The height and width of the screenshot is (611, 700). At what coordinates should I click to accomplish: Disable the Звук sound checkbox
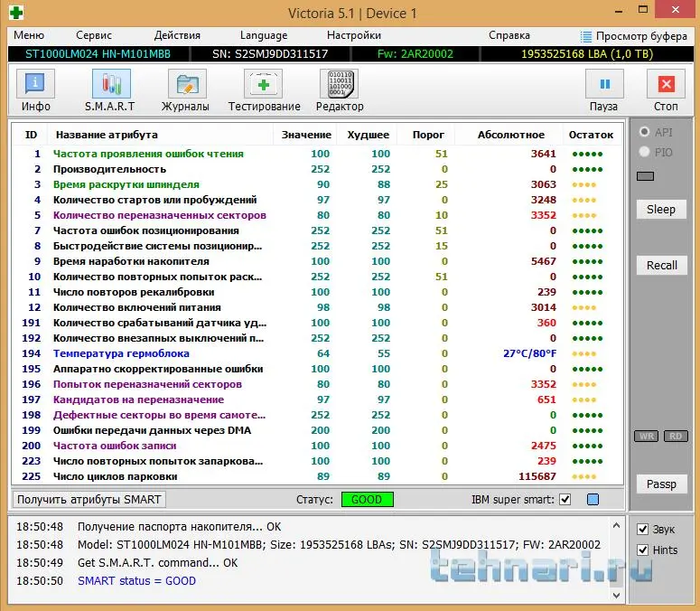tap(643, 530)
